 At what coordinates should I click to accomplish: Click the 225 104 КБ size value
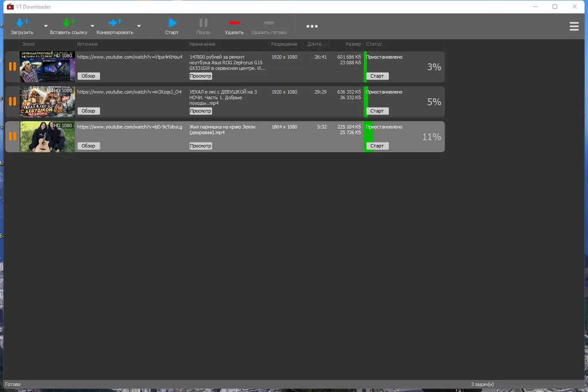coord(349,127)
